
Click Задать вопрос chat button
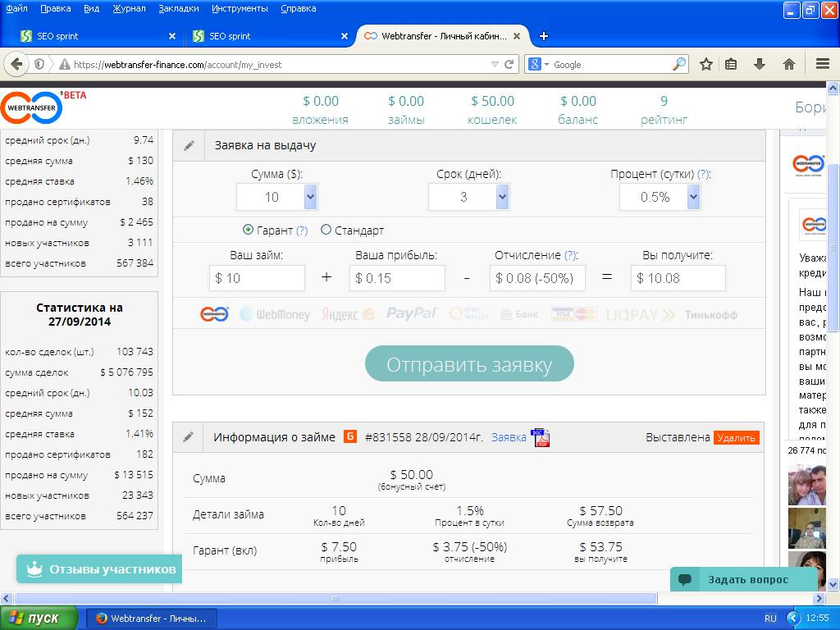tap(743, 580)
